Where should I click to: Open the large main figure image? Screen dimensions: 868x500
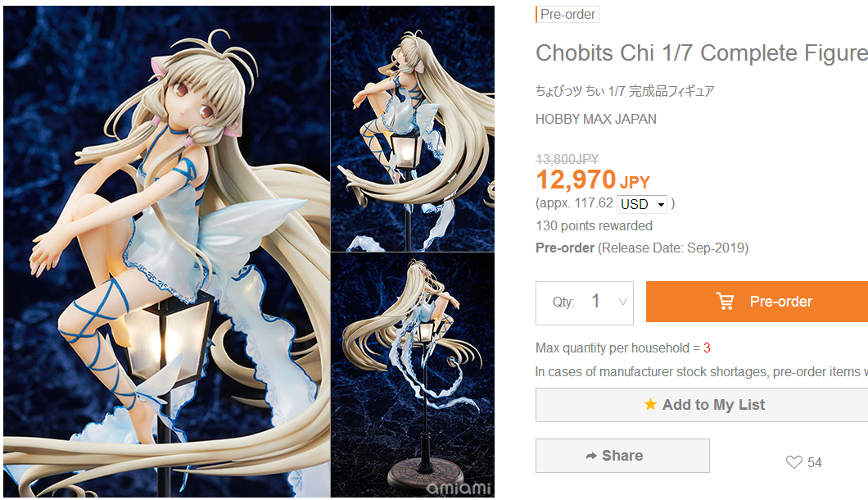tap(166, 251)
